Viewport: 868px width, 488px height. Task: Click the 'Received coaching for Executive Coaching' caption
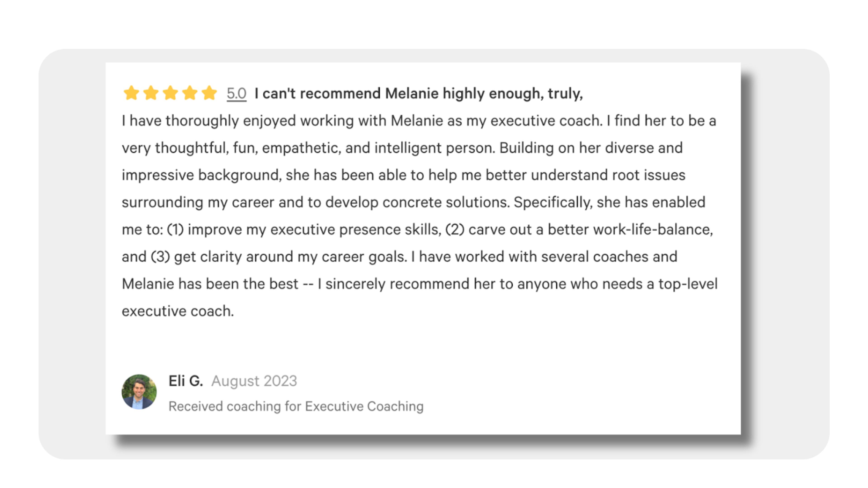[296, 406]
